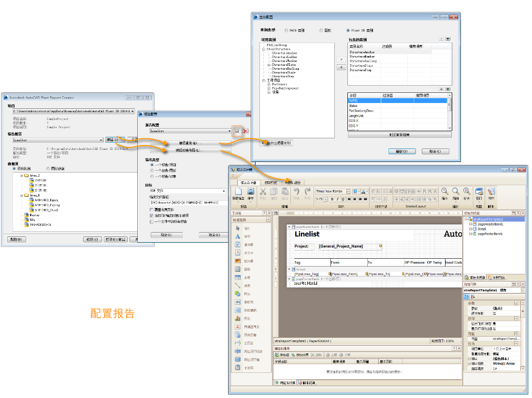Click the Zoom In magnifier icon

tap(467, 192)
